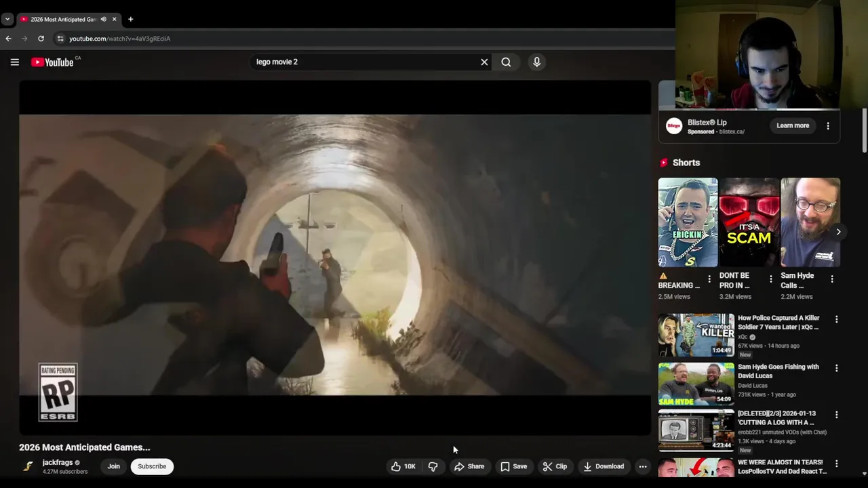
Task: Click Learn more on the Blistex ad
Action: 793,125
